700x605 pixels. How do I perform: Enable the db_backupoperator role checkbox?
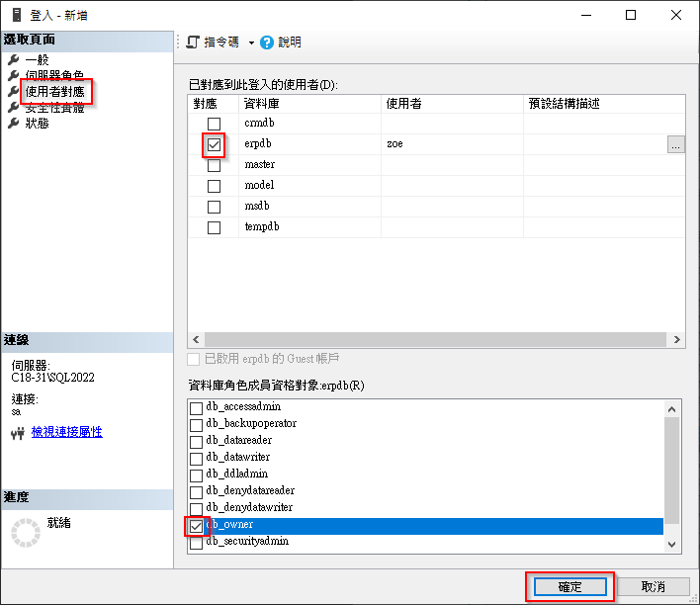196,425
